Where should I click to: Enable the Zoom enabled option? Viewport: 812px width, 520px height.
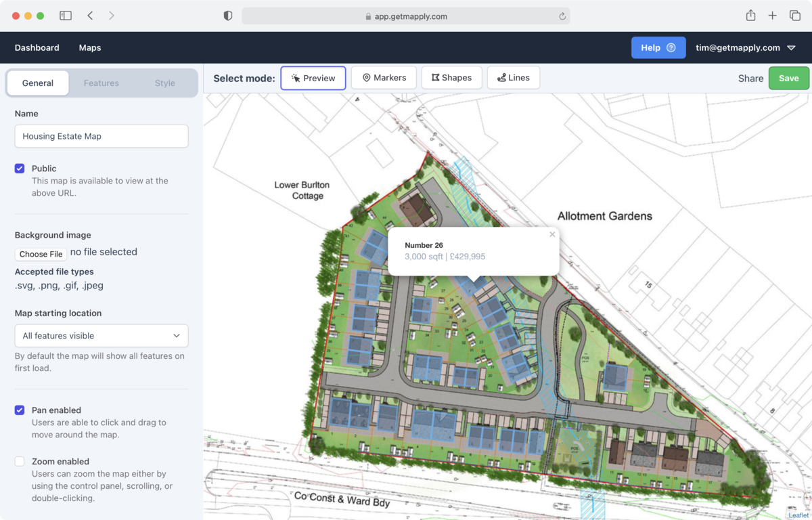tap(19, 461)
